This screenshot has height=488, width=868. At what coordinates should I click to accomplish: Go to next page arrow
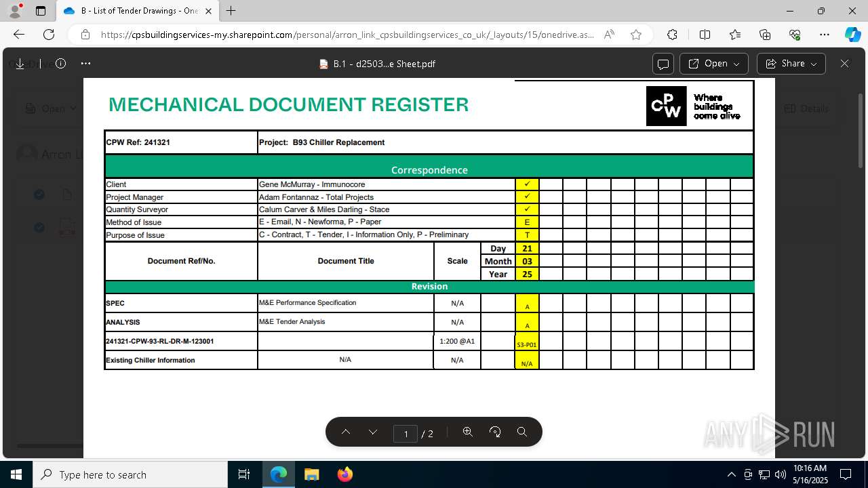coord(373,432)
